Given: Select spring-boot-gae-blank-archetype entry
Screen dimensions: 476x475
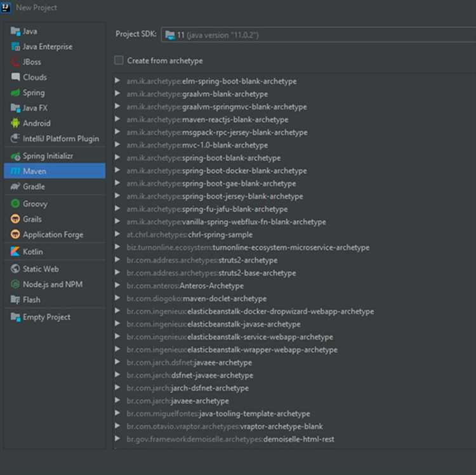Looking at the screenshot, I should pyautogui.click(x=211, y=184).
